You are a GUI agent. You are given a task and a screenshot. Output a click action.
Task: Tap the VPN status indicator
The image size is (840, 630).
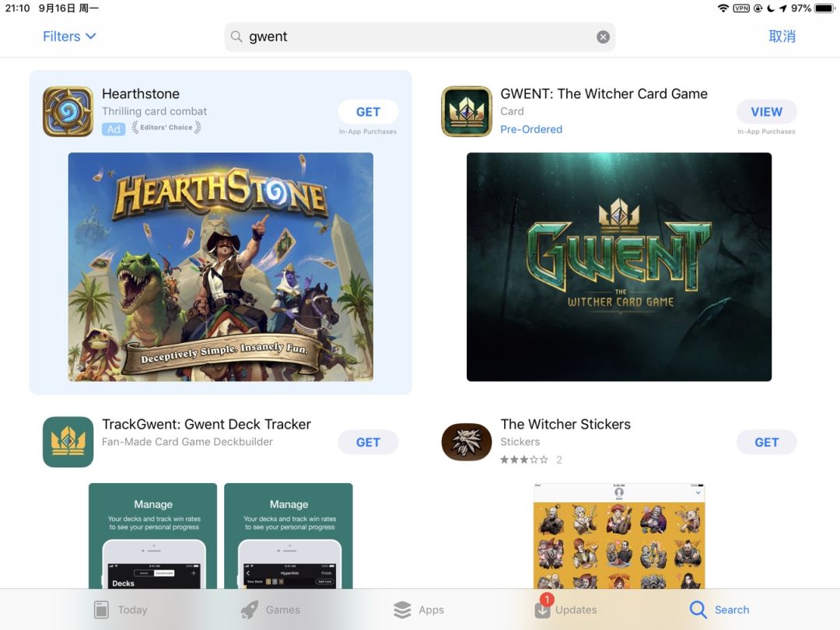[741, 8]
